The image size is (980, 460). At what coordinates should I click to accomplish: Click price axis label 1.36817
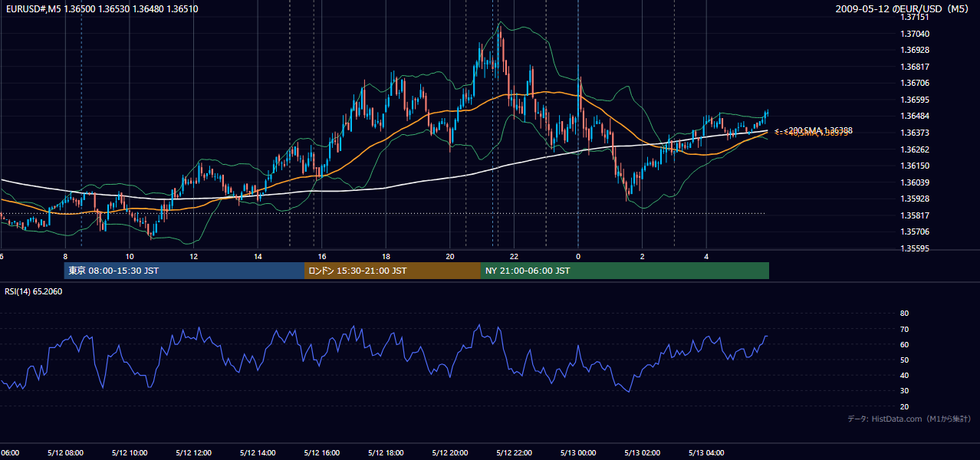click(x=915, y=67)
